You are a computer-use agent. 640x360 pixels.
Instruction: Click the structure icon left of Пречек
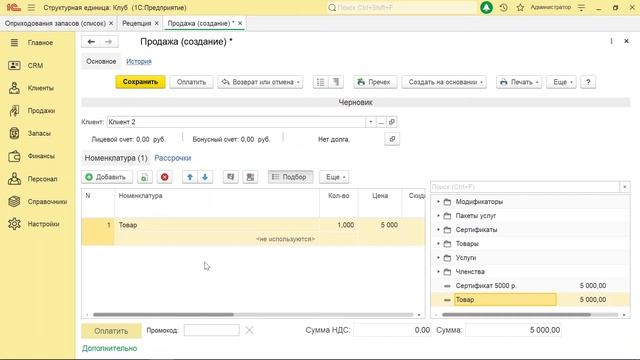click(x=336, y=82)
